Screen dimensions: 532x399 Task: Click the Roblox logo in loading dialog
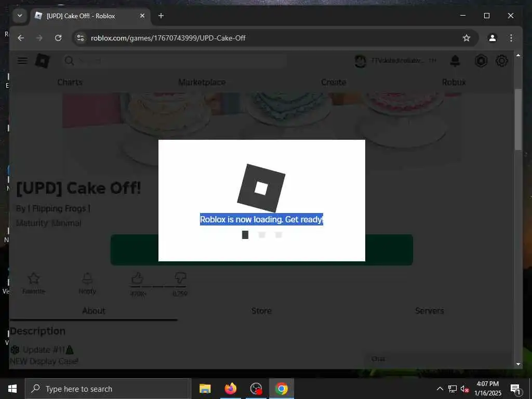(x=261, y=188)
